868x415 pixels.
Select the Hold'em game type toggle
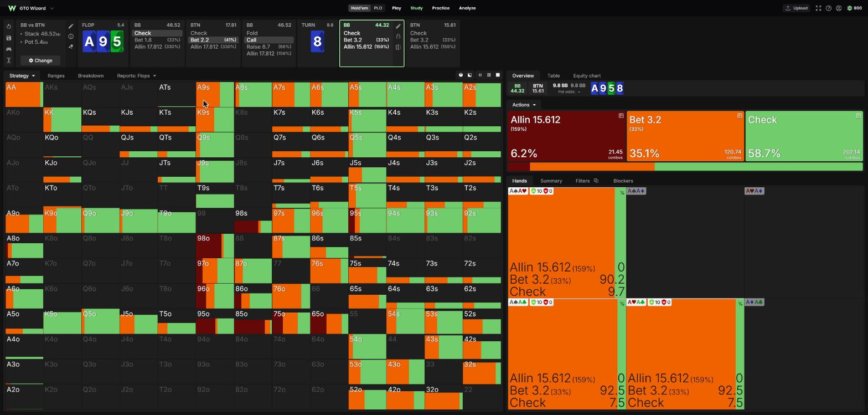(x=359, y=8)
